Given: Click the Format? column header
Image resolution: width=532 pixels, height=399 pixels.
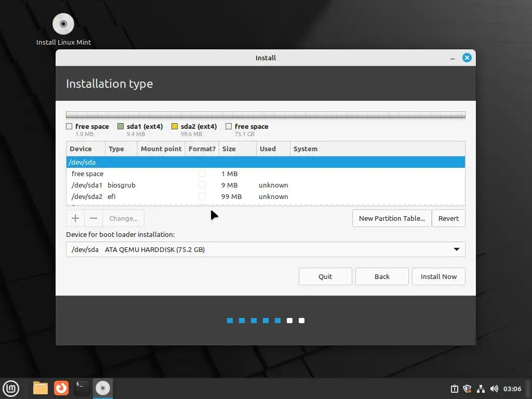Looking at the screenshot, I should 202,149.
